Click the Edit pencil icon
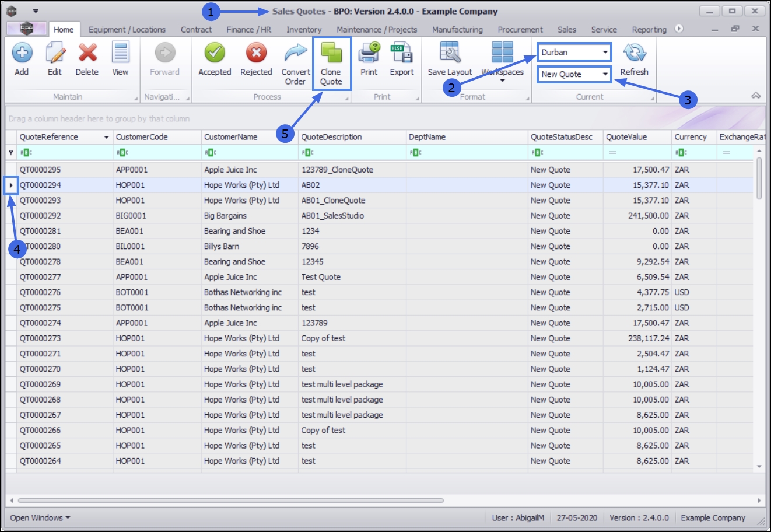Viewport: 771px width, 532px height. 55,53
